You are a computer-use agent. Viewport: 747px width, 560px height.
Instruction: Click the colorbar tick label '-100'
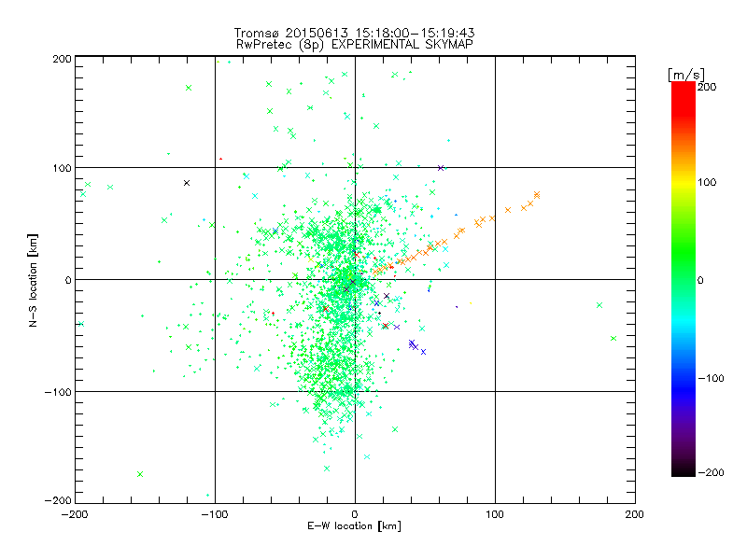(711, 379)
